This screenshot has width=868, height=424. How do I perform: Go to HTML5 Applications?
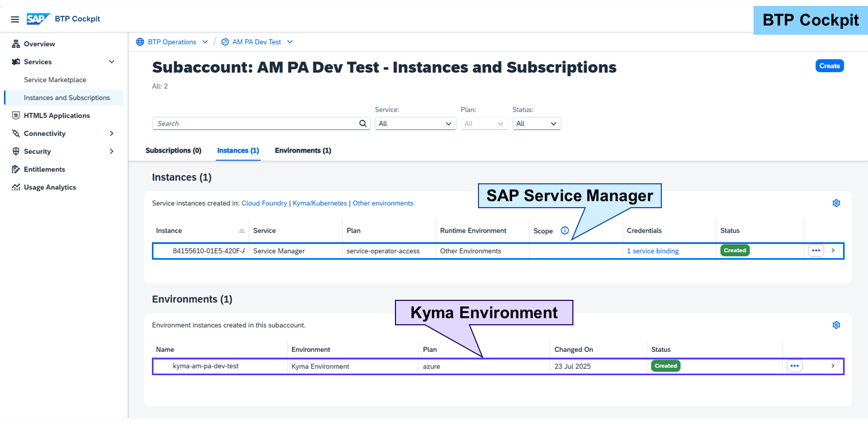click(57, 115)
